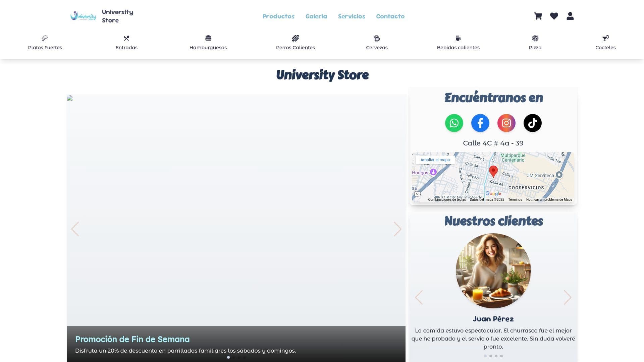644x362 pixels.
Task: Click Combinaciones de teclas map button
Action: 447,199
